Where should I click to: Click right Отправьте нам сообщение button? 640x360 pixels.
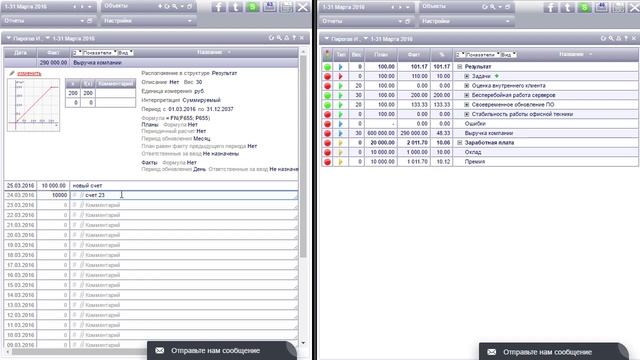coord(553,352)
